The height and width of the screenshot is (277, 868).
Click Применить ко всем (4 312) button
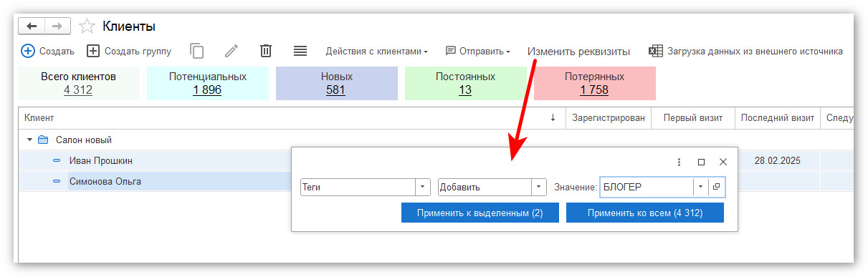click(x=645, y=213)
